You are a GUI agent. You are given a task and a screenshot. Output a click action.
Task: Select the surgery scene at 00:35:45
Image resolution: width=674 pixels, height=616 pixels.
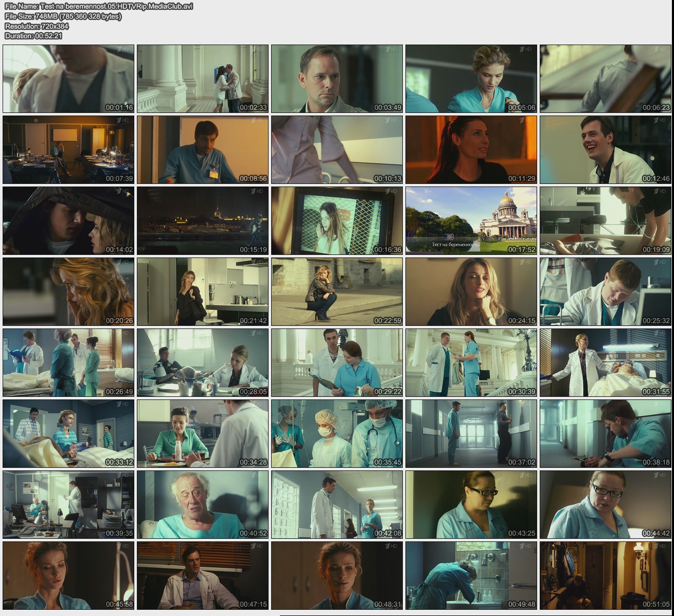point(337,434)
